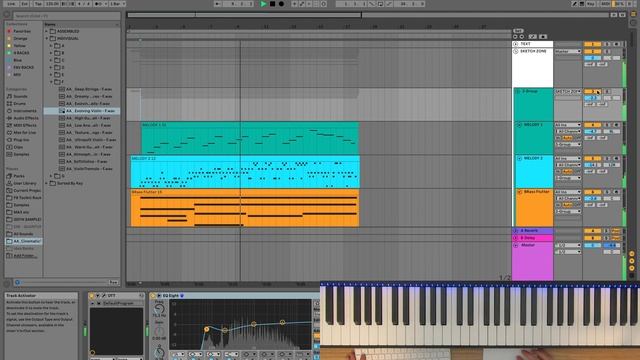Click the Arrangement Record button
Image resolution: width=640 pixels, height=360 pixels.
[281, 4]
